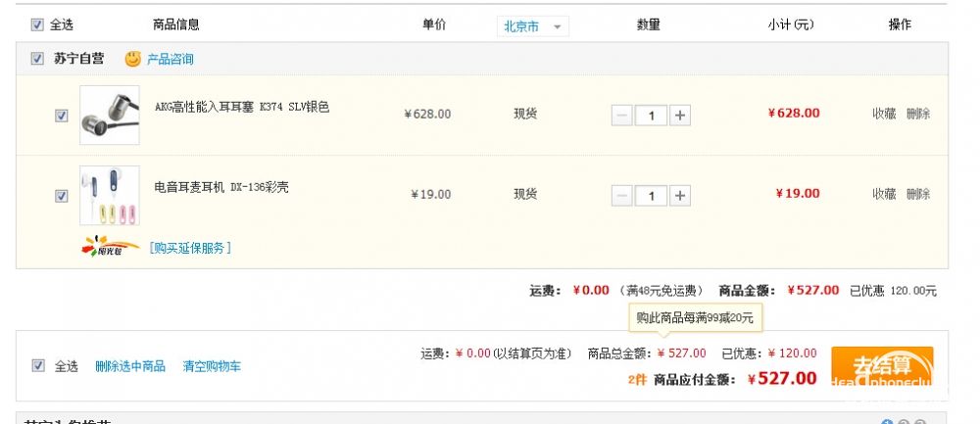980x424 pixels.
Task: Focus the AKG K374 quantity field
Action: (x=651, y=116)
